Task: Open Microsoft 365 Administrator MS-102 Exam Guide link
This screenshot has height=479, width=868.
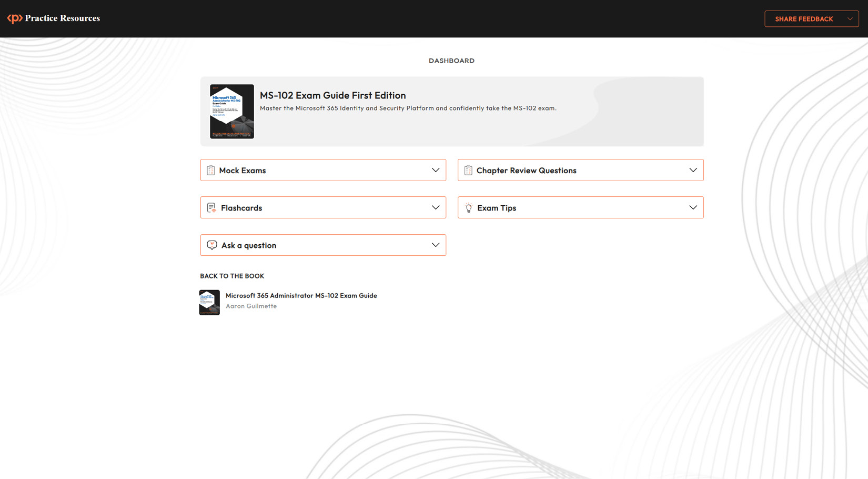Action: click(301, 296)
